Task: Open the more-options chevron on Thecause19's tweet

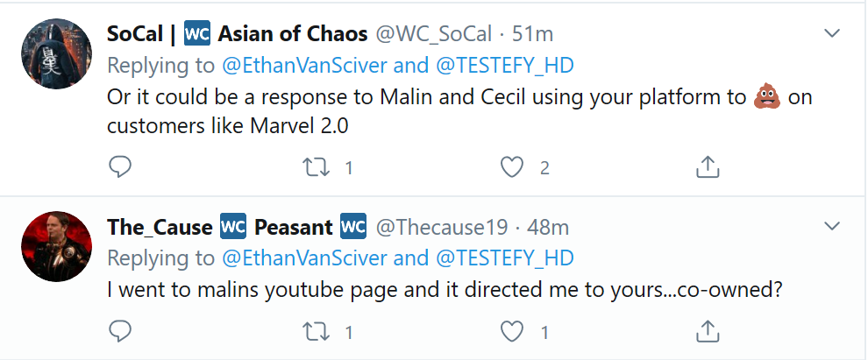Action: [832, 226]
